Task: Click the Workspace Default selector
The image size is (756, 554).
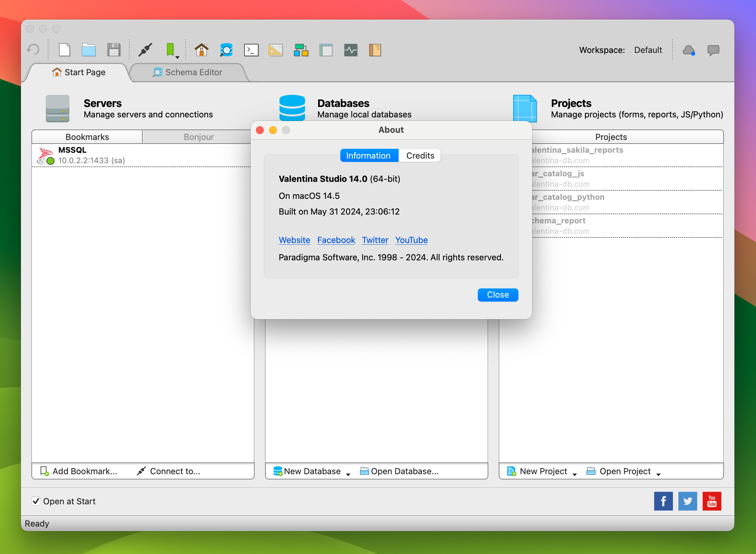Action: [x=648, y=50]
